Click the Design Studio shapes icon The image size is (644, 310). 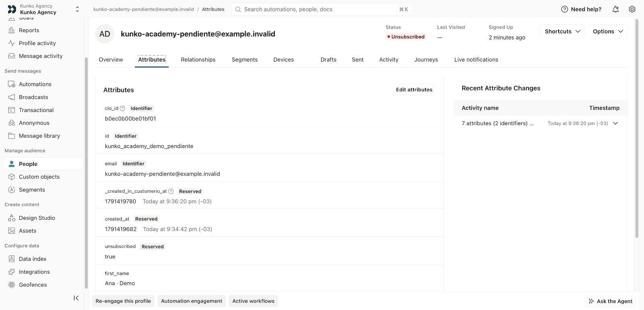point(12,218)
